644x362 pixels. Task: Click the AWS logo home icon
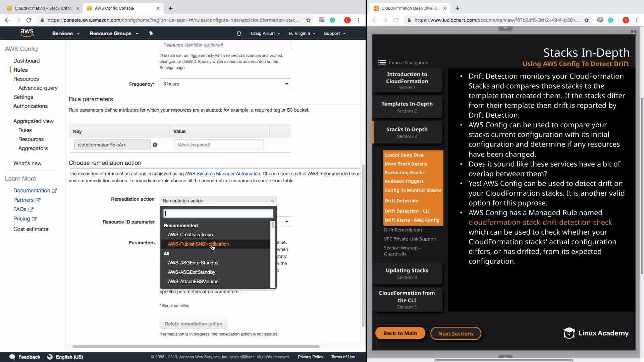(x=27, y=33)
